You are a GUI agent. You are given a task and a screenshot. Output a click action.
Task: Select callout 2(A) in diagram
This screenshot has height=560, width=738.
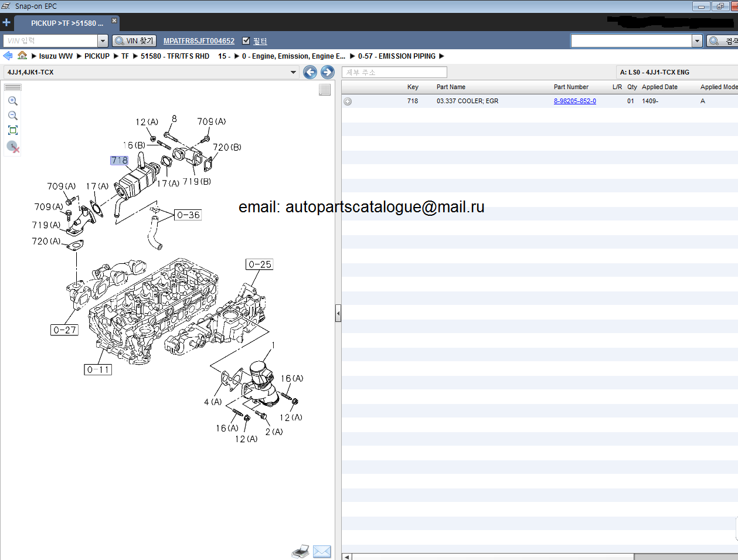(x=274, y=432)
